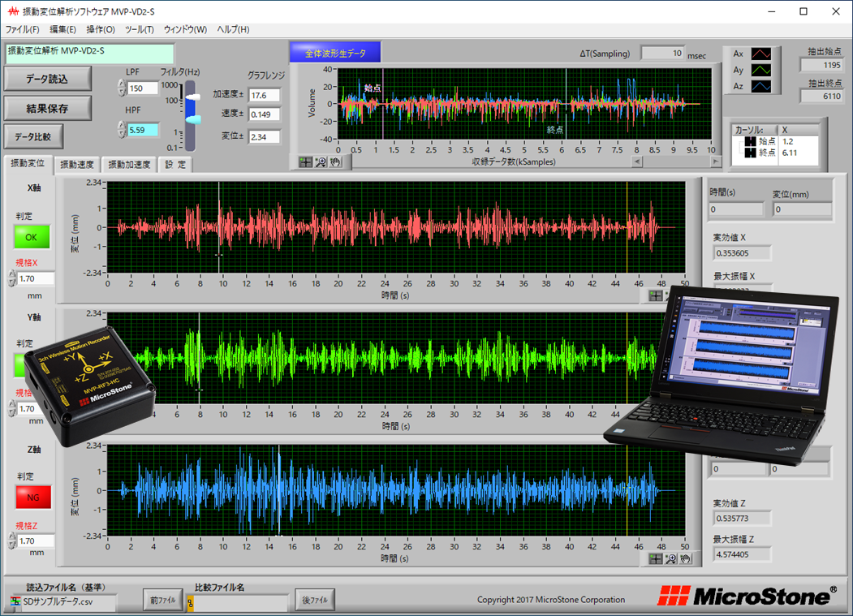Click the 変位± range field showing 2.34
The width and height of the screenshot is (853, 616).
pos(265,137)
